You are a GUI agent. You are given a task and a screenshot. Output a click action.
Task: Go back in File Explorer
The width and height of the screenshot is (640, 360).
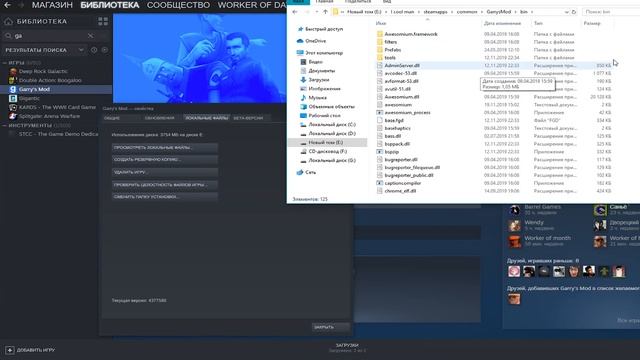[295, 12]
